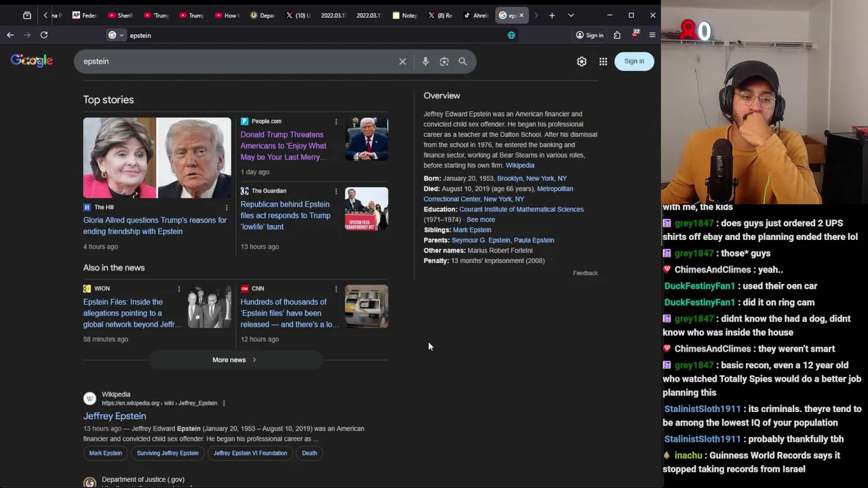Click the magnifier search button
Viewport: 868px width, 488px height.
click(x=462, y=62)
